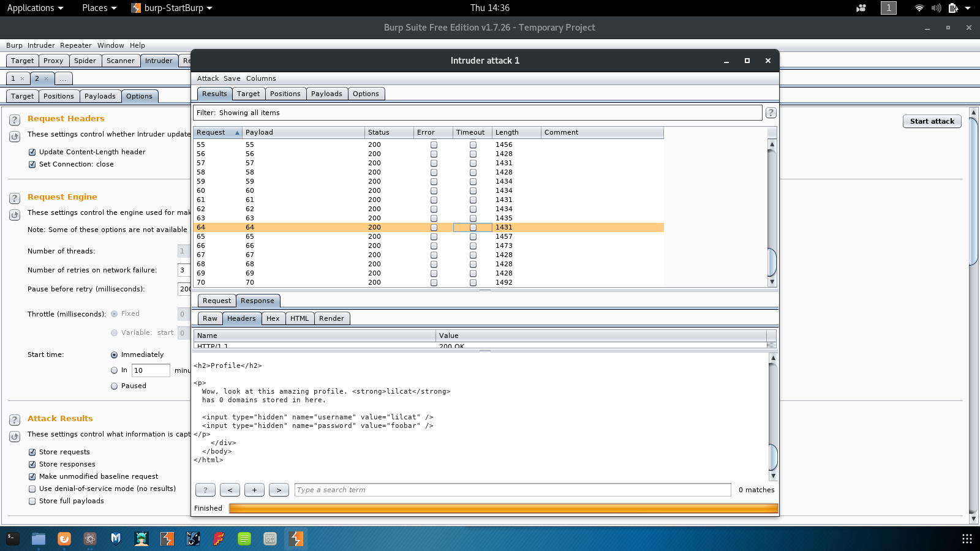Click the Filter: Showing all items bar

pos(478,113)
